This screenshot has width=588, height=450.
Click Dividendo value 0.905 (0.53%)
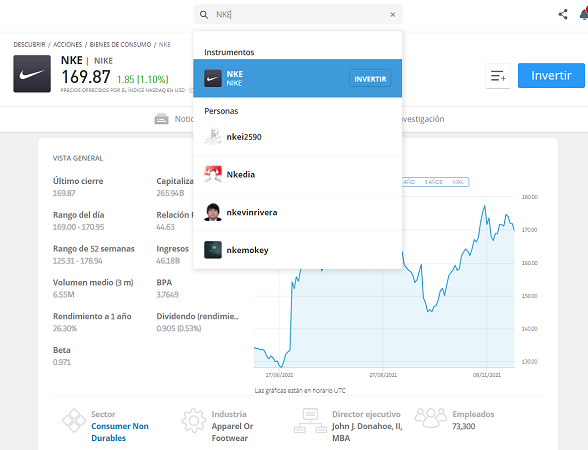(179, 328)
